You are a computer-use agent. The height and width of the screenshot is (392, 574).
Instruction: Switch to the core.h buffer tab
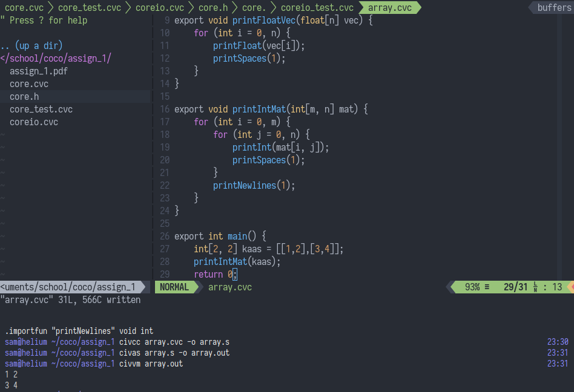[213, 8]
